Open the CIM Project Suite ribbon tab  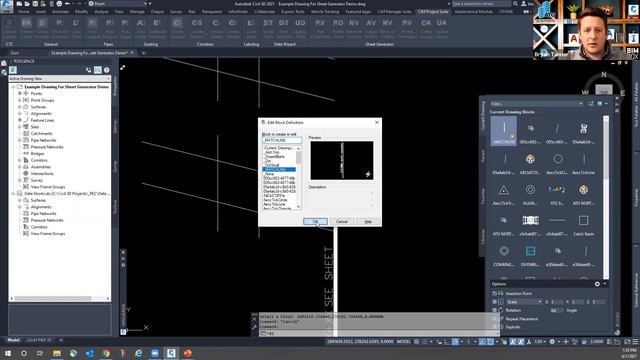pos(433,12)
